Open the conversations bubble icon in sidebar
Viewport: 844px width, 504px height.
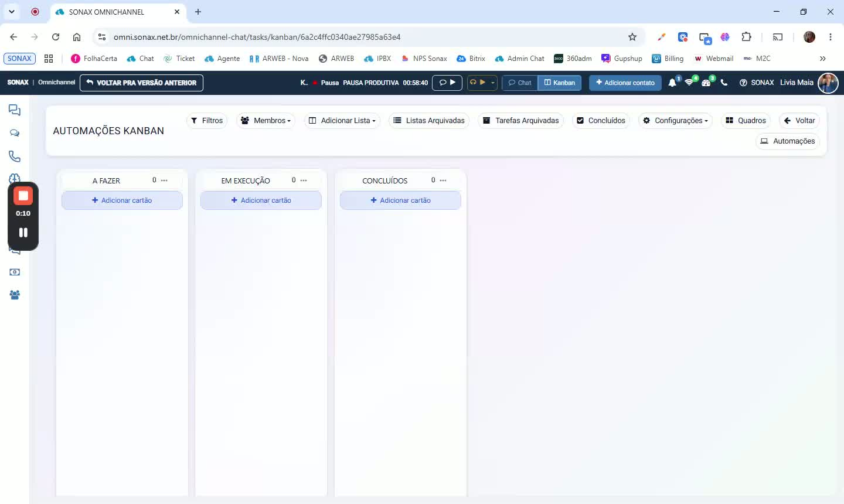pos(15,133)
